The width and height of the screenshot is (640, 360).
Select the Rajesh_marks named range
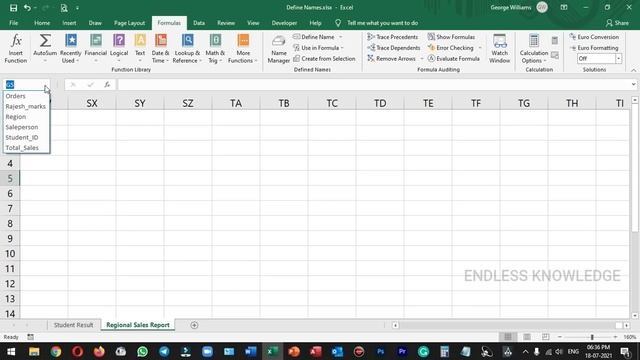[x=27, y=106]
